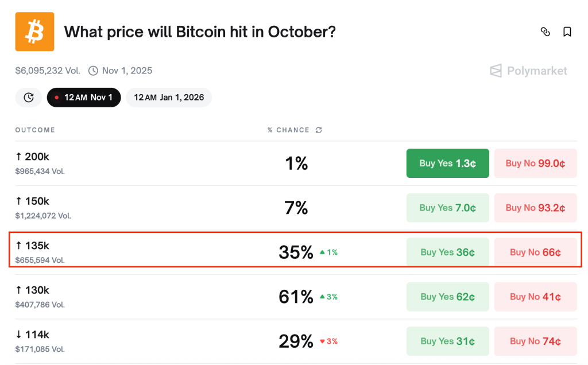Click the Polymarket logo

pyautogui.click(x=528, y=71)
